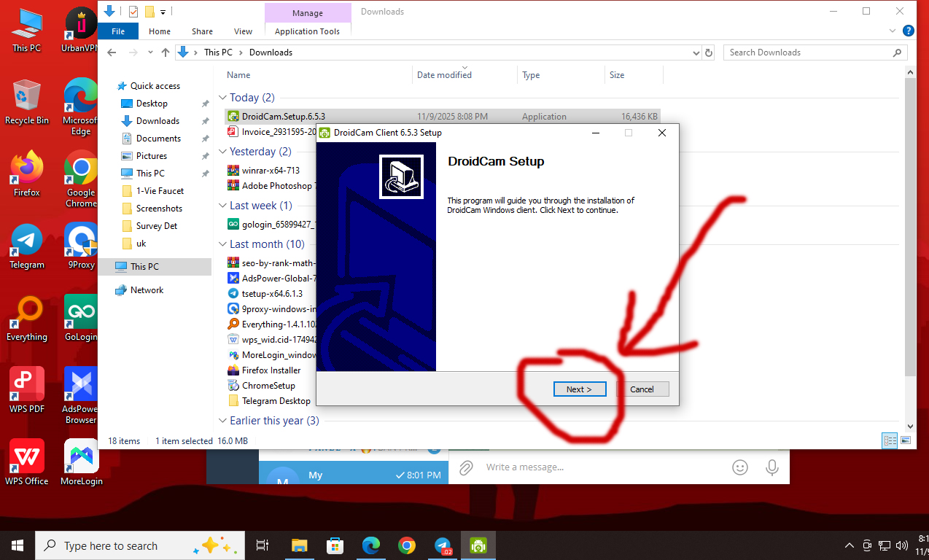This screenshot has height=560, width=929.
Task: Click Next in DroidCam Setup
Action: [x=579, y=389]
